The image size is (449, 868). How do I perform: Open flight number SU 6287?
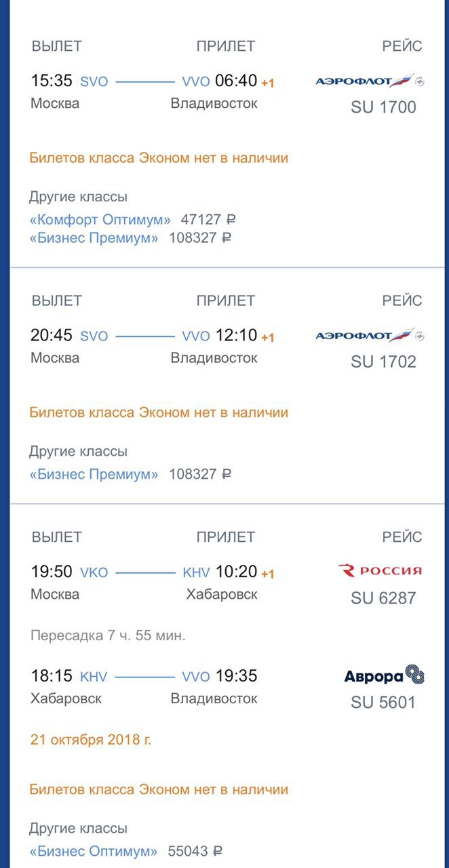pos(383,597)
